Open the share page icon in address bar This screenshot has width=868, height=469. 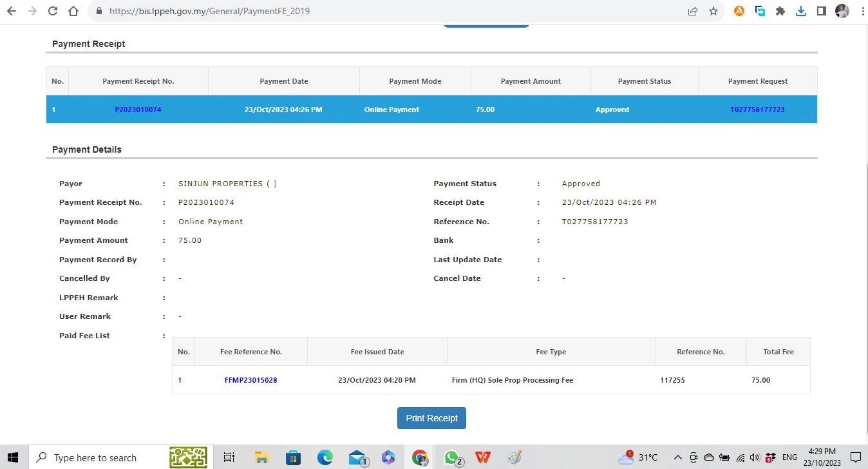[x=693, y=11]
